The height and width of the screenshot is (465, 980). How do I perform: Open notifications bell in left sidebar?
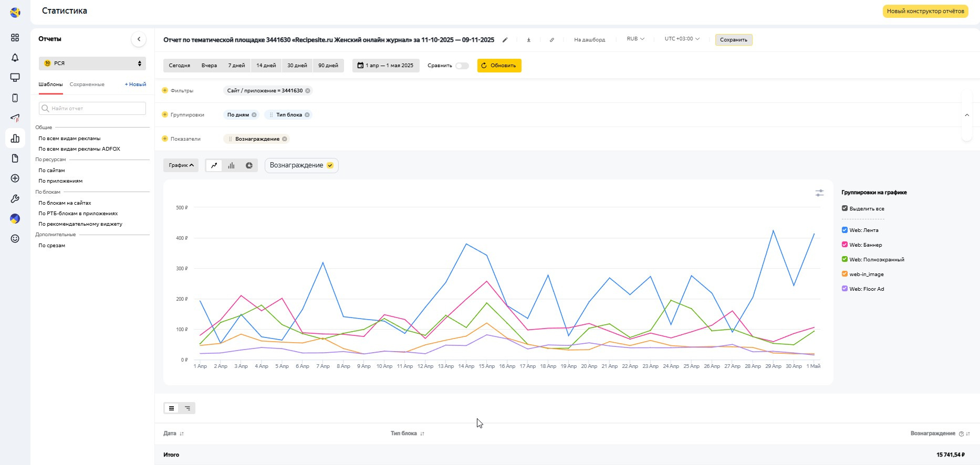(x=15, y=58)
